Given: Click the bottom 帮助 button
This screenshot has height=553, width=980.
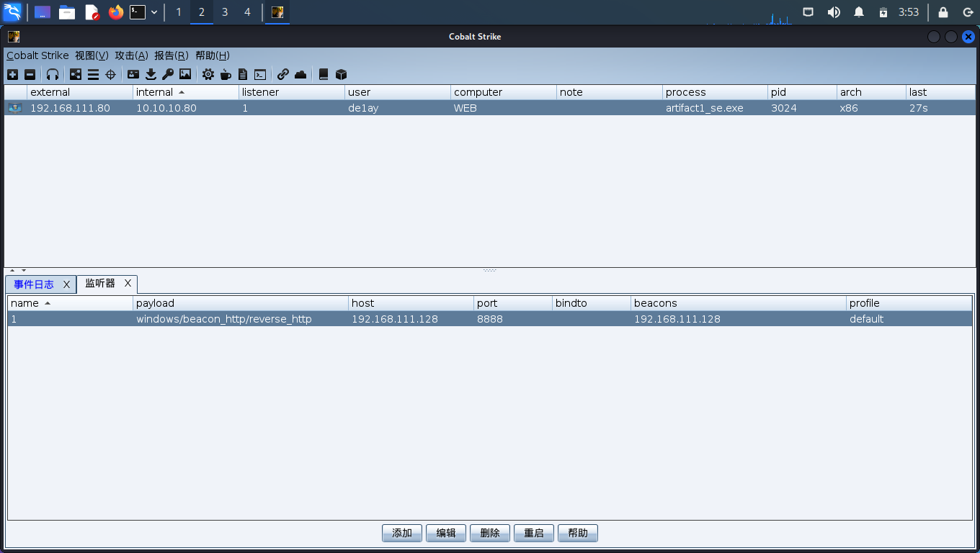Looking at the screenshot, I should click(x=578, y=533).
